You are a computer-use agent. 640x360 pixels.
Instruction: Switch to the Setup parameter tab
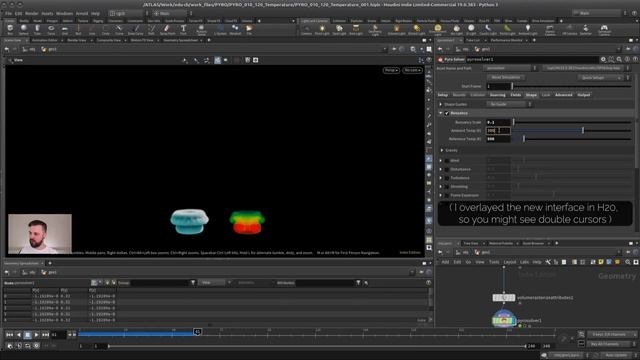click(443, 95)
